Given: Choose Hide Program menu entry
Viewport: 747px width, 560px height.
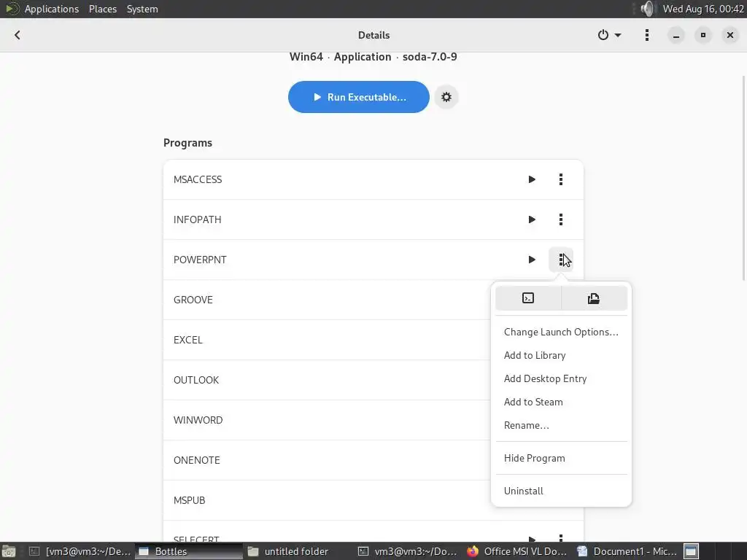Looking at the screenshot, I should [561, 458].
